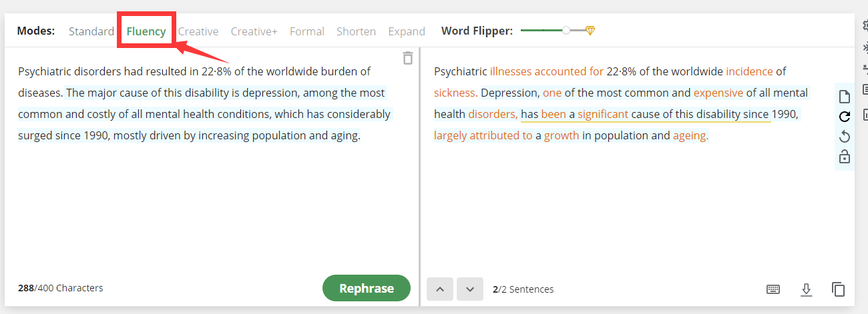Viewport: 868px width, 314px height.
Task: Click the green Rephrase button
Action: (x=367, y=288)
